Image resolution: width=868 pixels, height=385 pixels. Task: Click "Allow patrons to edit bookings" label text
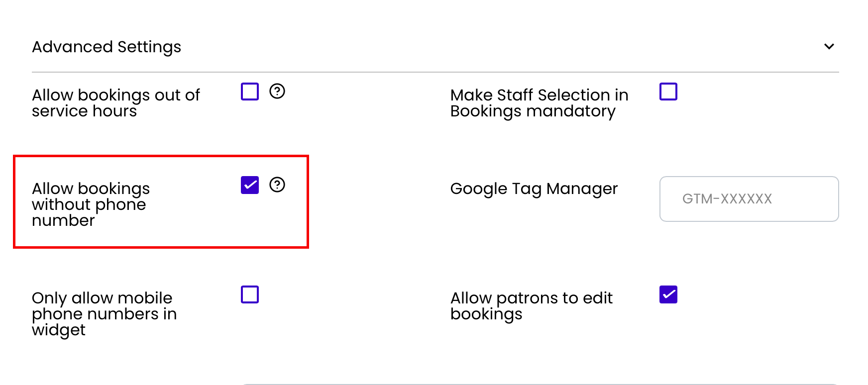531,306
